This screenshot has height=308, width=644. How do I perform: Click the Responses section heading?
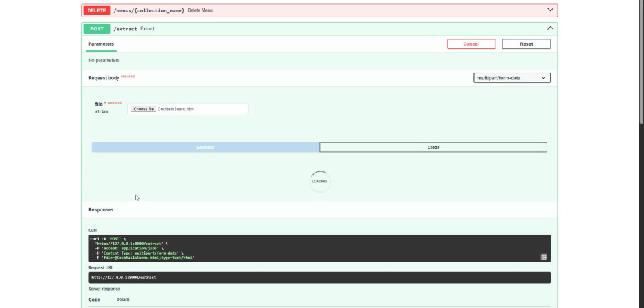point(101,209)
